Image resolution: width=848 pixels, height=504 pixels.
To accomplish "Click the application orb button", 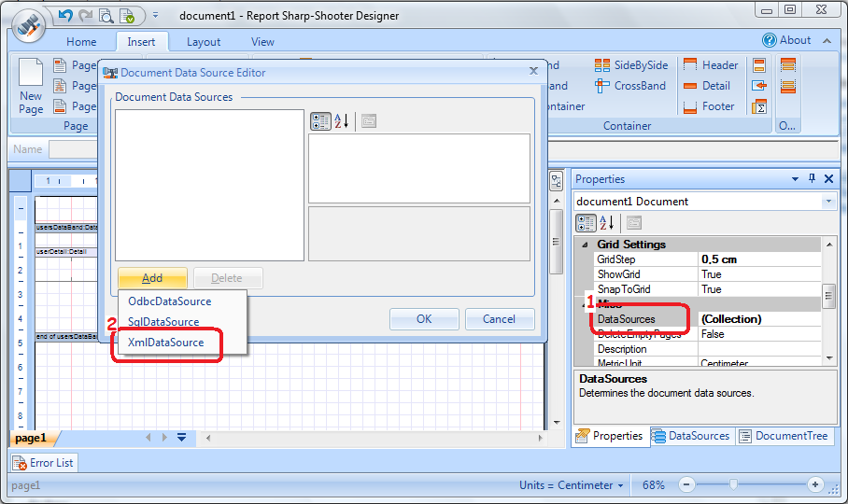I will click(28, 25).
